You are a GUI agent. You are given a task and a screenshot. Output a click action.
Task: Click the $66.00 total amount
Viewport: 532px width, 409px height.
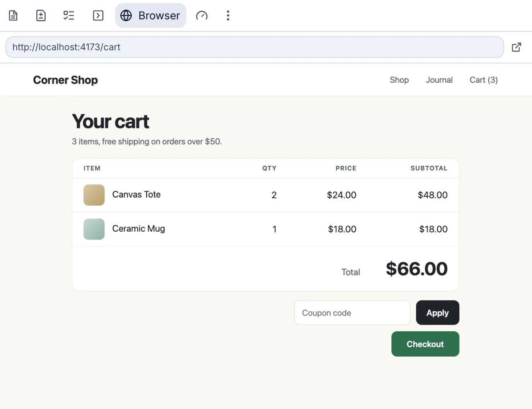tap(417, 269)
